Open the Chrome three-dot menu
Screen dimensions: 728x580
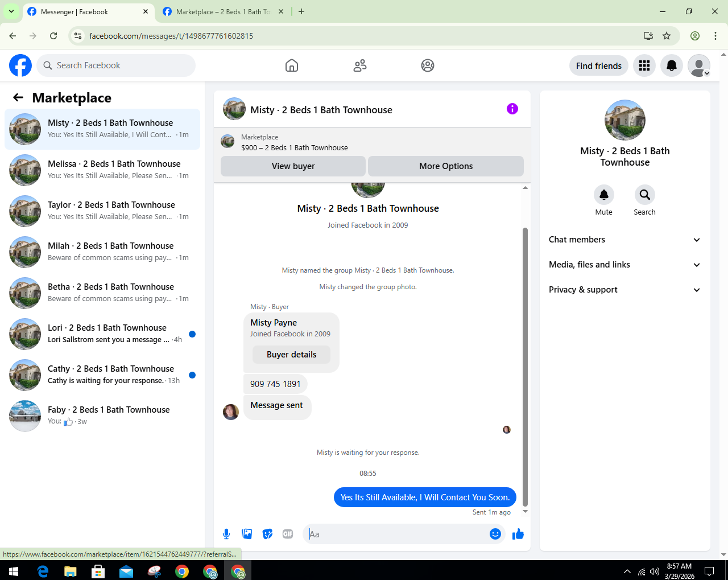[x=715, y=36]
